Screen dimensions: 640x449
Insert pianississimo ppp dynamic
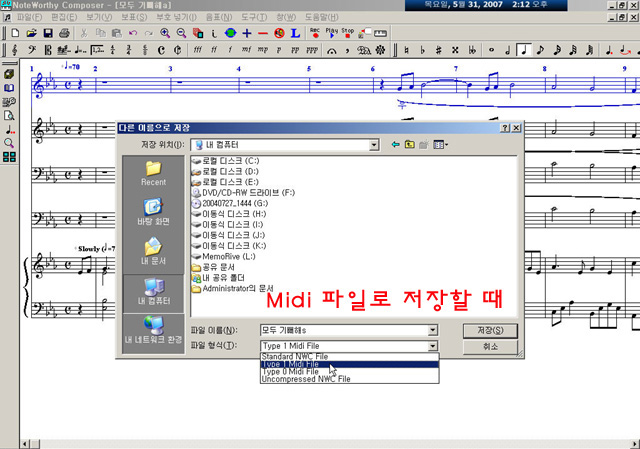(x=312, y=50)
